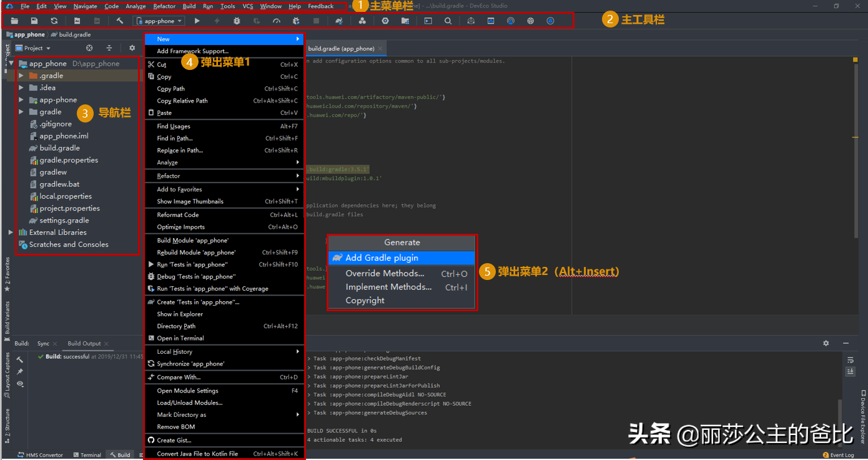Image resolution: width=868 pixels, height=460 pixels.
Task: Click the Debug bug icon in toolbar
Action: [x=237, y=21]
